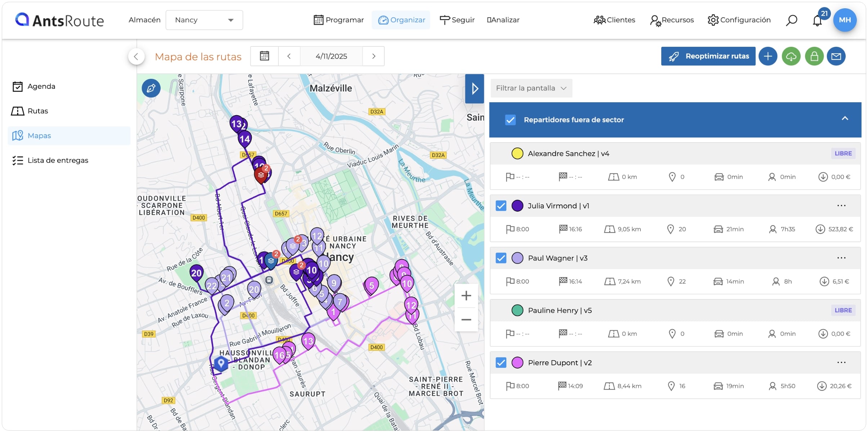The height and width of the screenshot is (434, 868).
Task: Uncheck Pierre Dupont route checkbox
Action: pos(501,362)
